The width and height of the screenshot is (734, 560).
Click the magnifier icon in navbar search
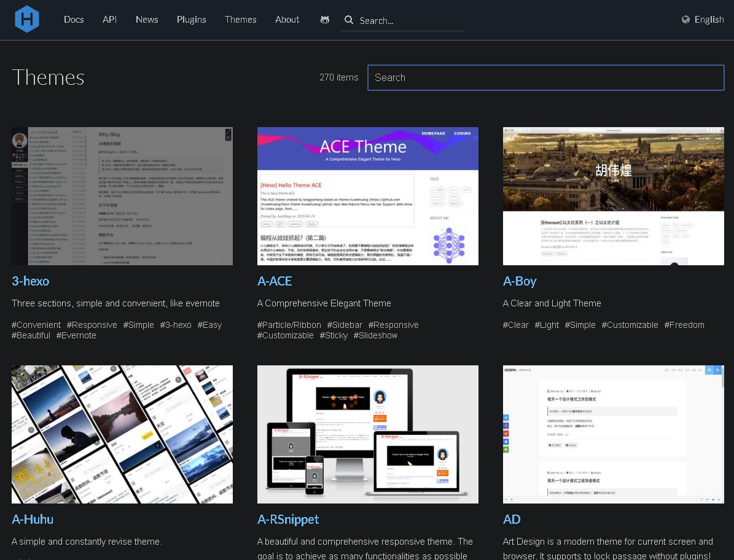coord(349,20)
